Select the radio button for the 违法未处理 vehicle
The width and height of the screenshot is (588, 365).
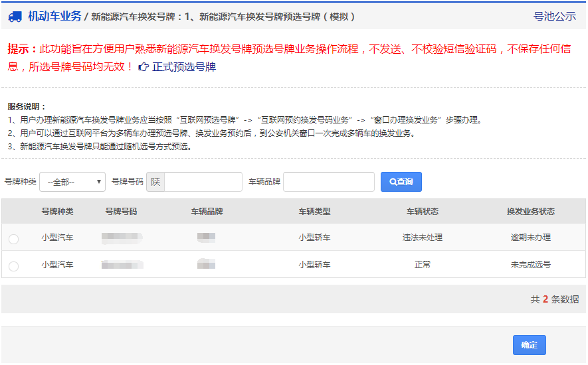tap(14, 239)
